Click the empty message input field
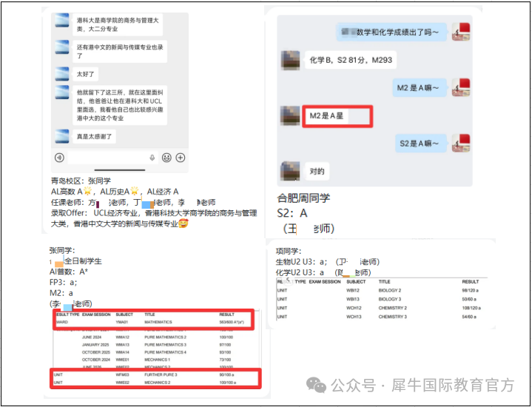The width and height of the screenshot is (532, 407). [x=112, y=158]
